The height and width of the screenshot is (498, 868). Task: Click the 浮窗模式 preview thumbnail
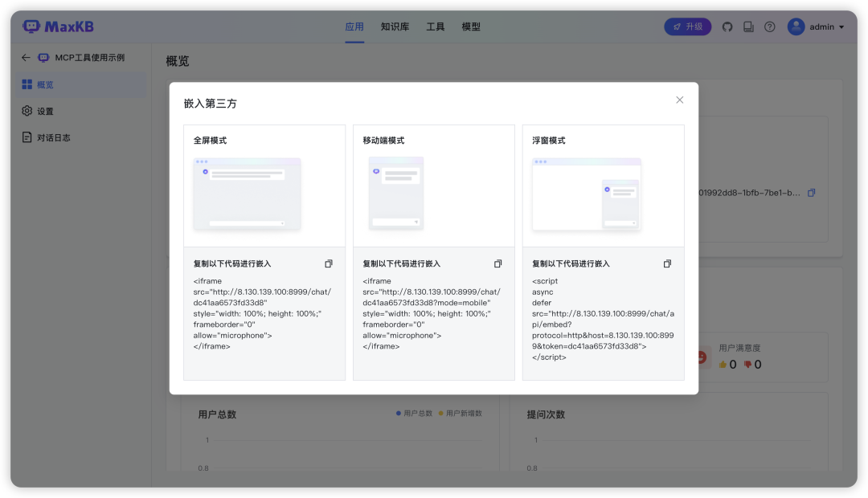[x=586, y=194]
